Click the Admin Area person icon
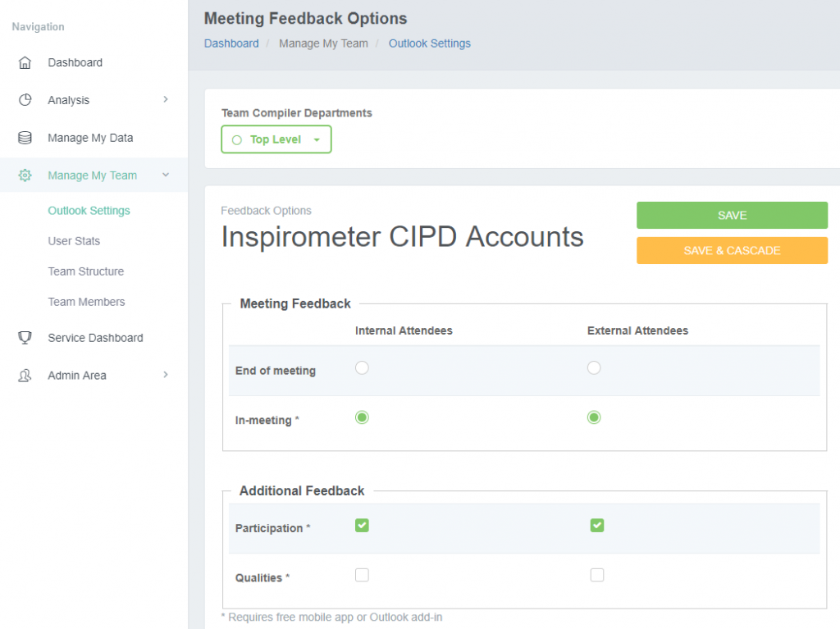840x629 pixels. (25, 375)
